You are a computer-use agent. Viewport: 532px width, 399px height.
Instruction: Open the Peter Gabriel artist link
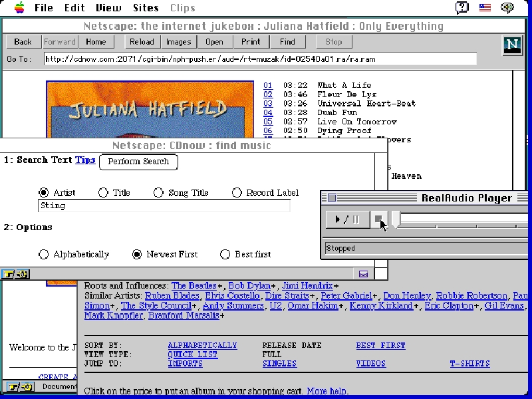click(x=346, y=295)
